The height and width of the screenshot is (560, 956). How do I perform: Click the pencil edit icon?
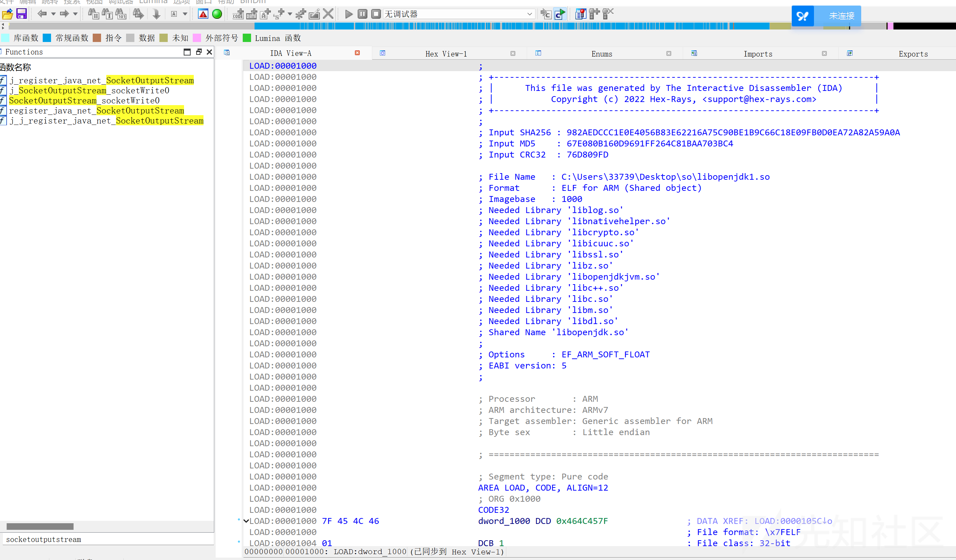click(314, 15)
